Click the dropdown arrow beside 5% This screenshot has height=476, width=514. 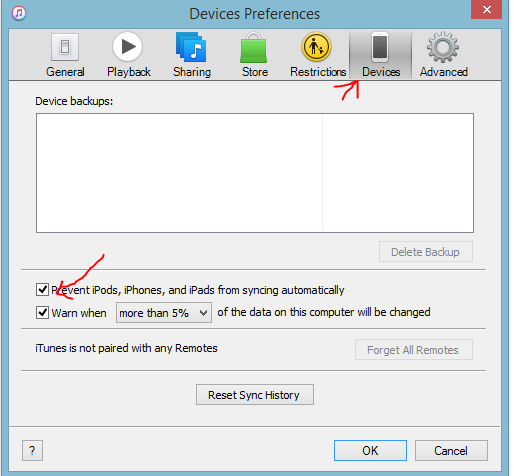[203, 313]
